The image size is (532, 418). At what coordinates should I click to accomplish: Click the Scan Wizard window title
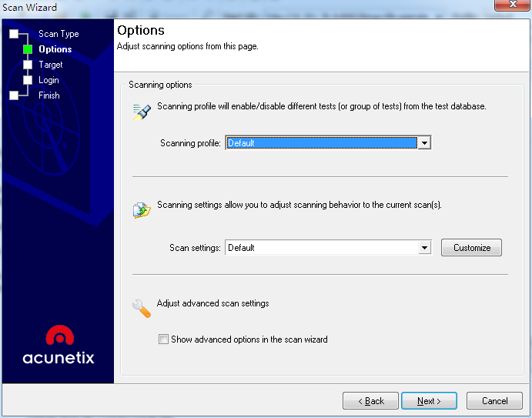click(29, 7)
